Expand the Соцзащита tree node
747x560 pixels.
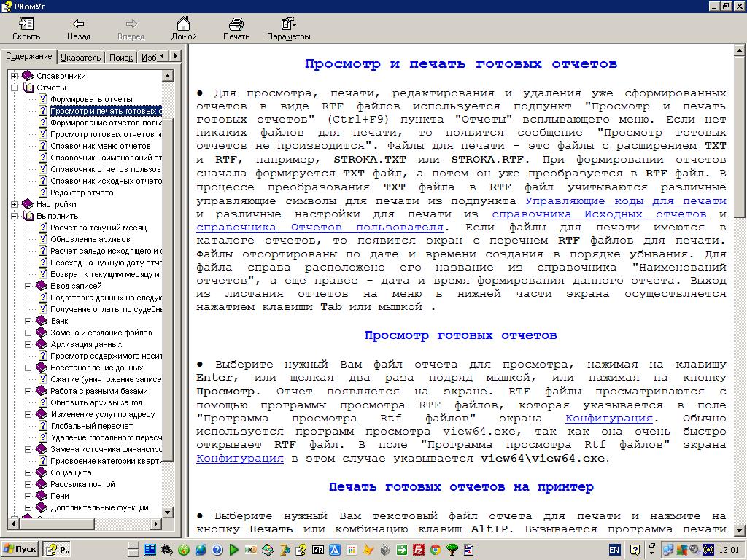pos(28,472)
